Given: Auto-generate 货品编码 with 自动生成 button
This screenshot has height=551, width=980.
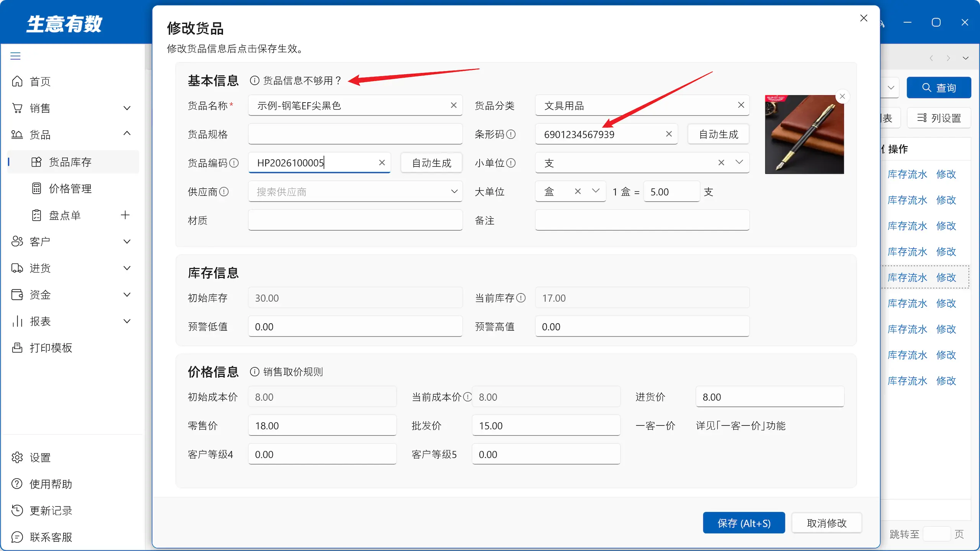Looking at the screenshot, I should point(431,163).
